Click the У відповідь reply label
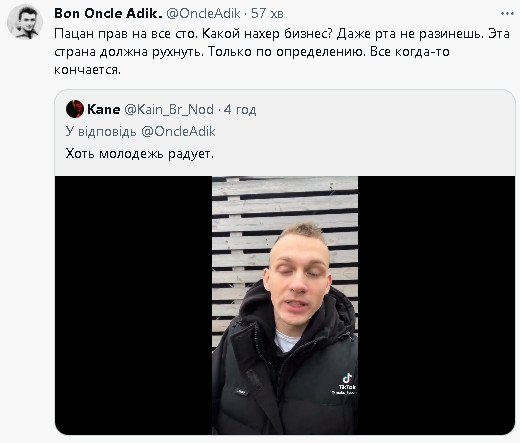 point(101,131)
